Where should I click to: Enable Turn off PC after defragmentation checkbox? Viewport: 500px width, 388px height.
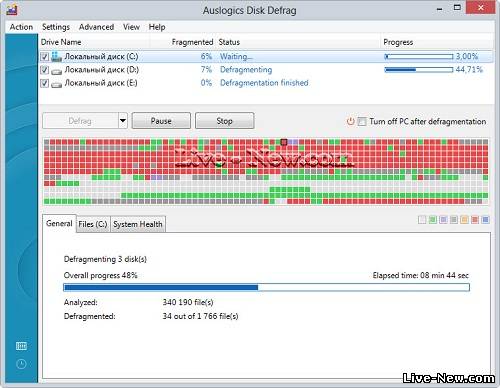(x=362, y=122)
